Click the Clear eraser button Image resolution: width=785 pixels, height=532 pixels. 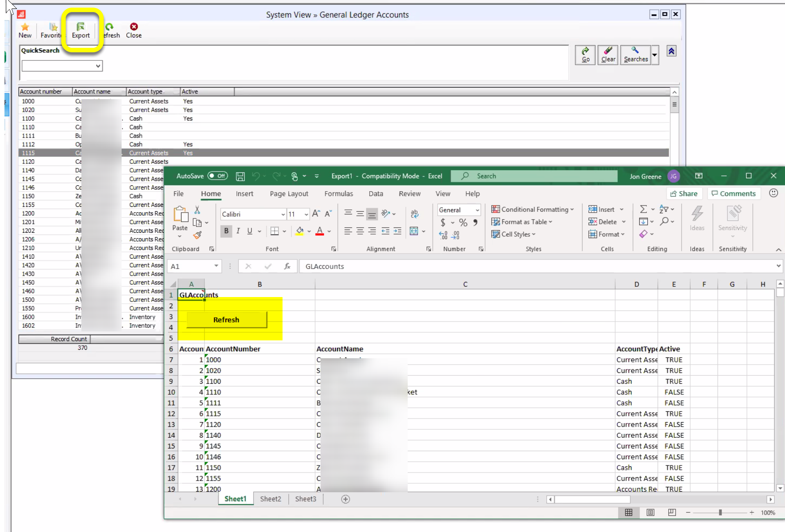pyautogui.click(x=608, y=55)
